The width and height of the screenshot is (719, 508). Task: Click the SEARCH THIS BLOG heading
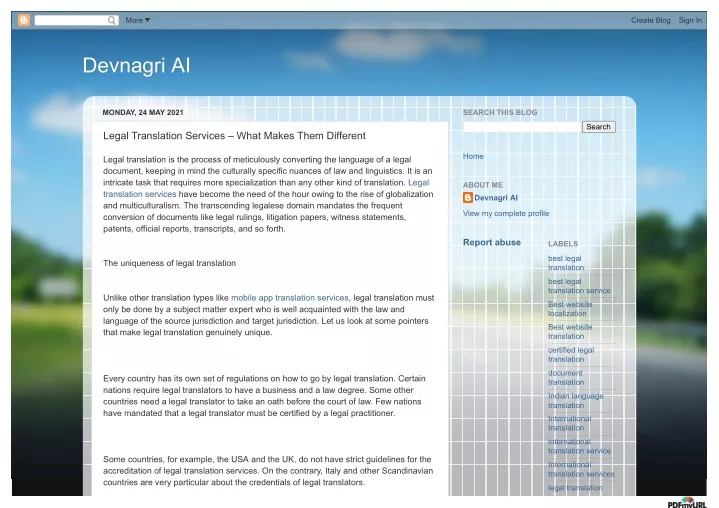(x=500, y=112)
